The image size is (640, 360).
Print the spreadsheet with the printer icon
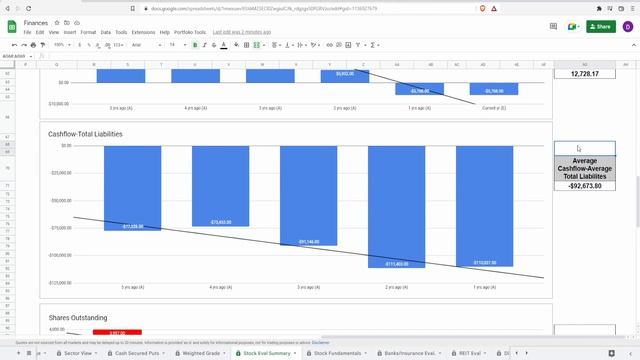[x=33, y=45]
